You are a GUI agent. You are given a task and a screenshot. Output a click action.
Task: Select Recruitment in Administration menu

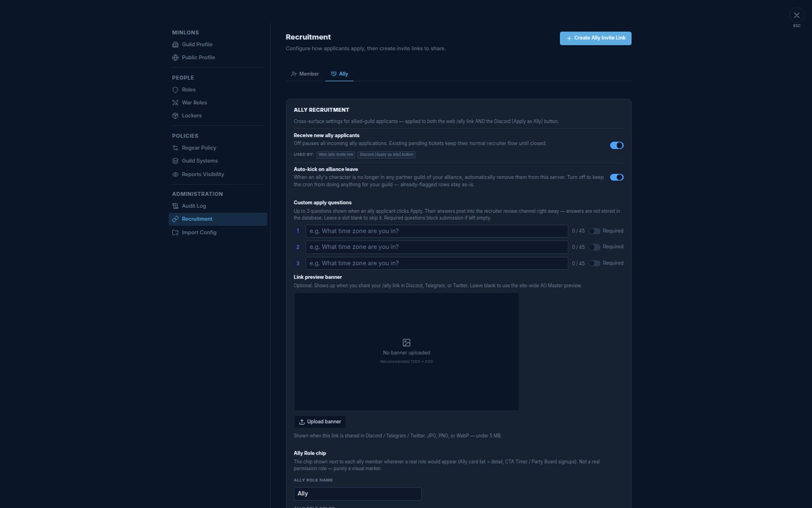(218, 219)
